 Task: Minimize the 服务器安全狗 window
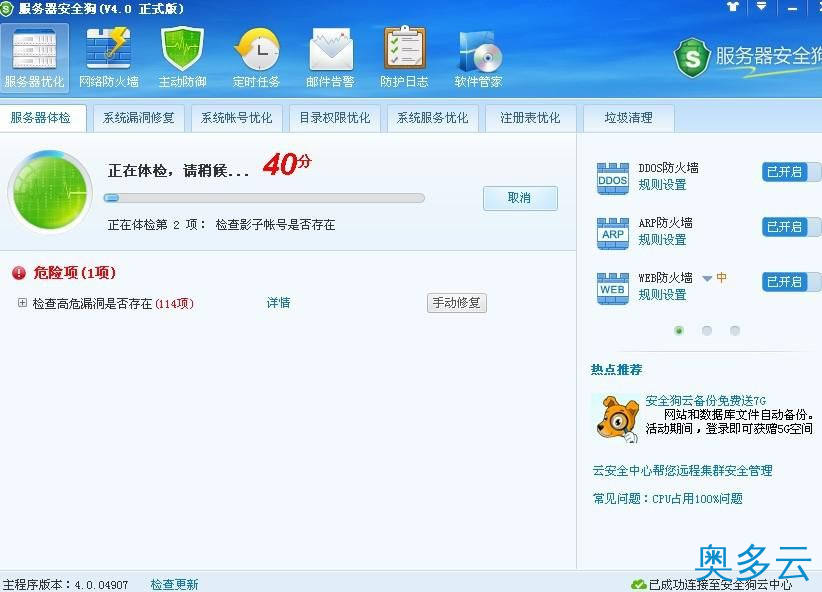pos(793,7)
